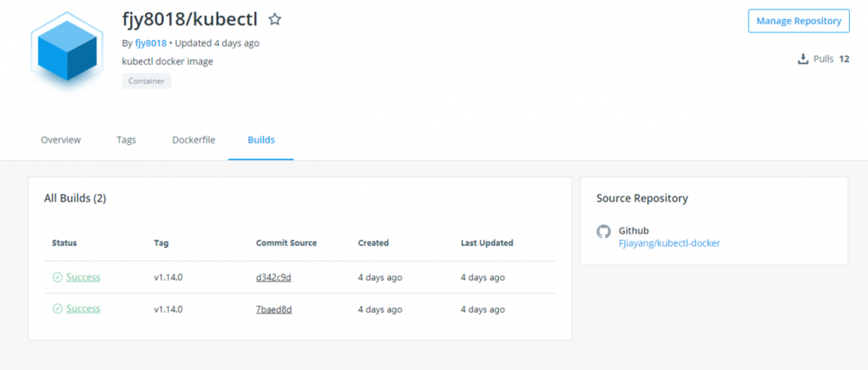This screenshot has width=868, height=370.
Task: Click the Status column header
Action: click(64, 242)
